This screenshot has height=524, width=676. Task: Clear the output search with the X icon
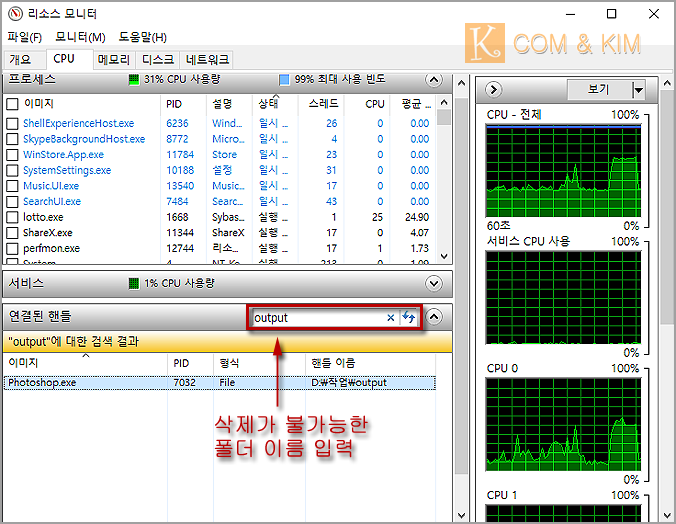pyautogui.click(x=391, y=318)
